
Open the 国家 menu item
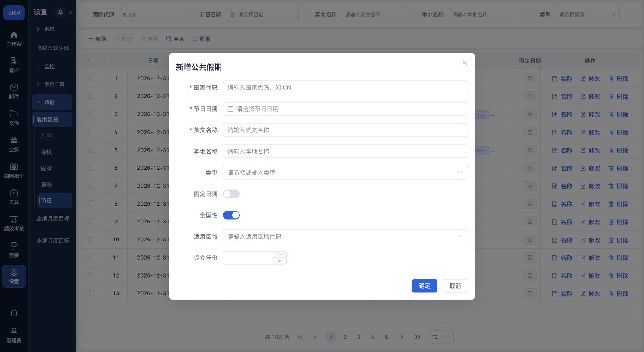point(46,168)
